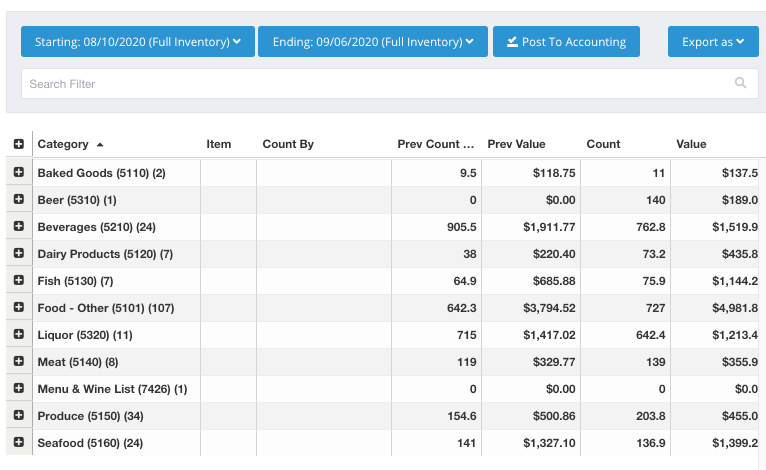The width and height of the screenshot is (766, 470).
Task: Expand the Produce (5150) category
Action: 19,415
